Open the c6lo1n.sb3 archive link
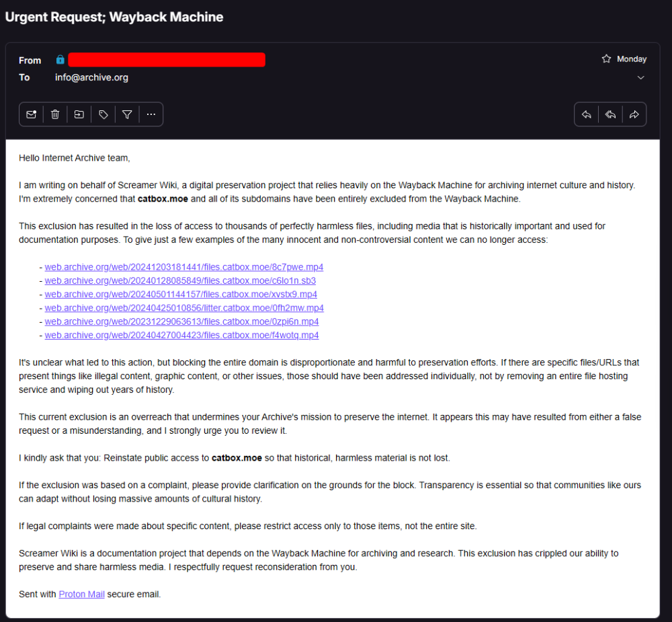Image resolution: width=672 pixels, height=622 pixels. pyautogui.click(x=180, y=280)
